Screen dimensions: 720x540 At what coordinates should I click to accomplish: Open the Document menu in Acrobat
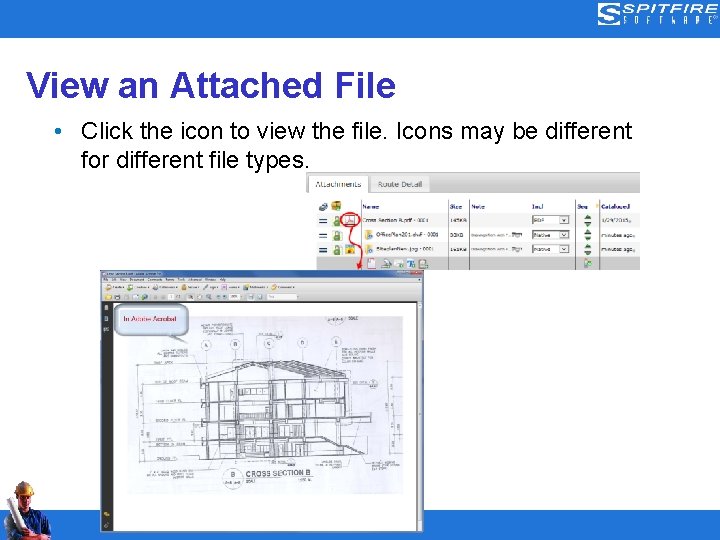click(137, 280)
